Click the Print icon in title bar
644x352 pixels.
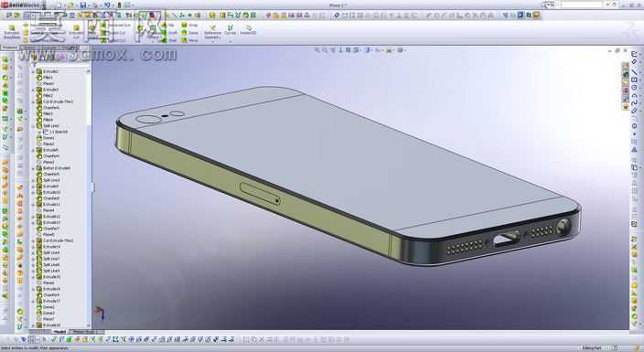coord(95,5)
